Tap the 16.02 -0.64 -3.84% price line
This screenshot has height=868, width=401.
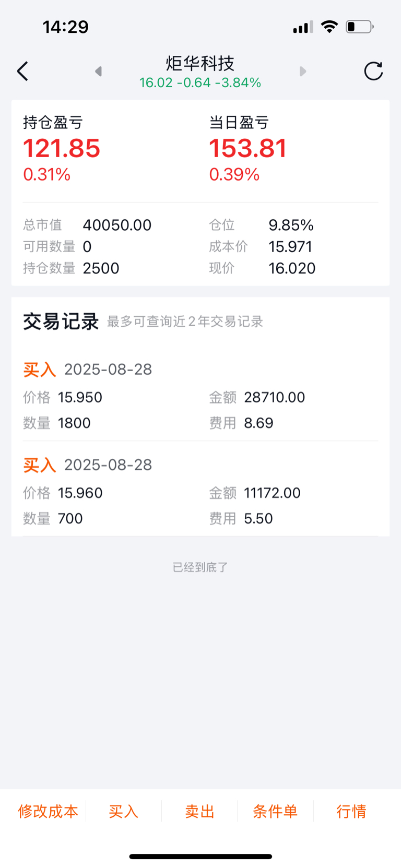coord(200,82)
